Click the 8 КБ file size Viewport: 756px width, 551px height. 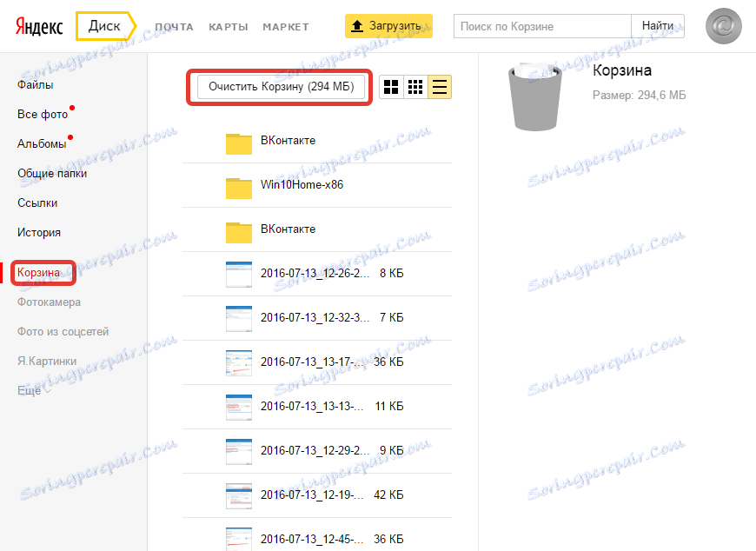[392, 274]
